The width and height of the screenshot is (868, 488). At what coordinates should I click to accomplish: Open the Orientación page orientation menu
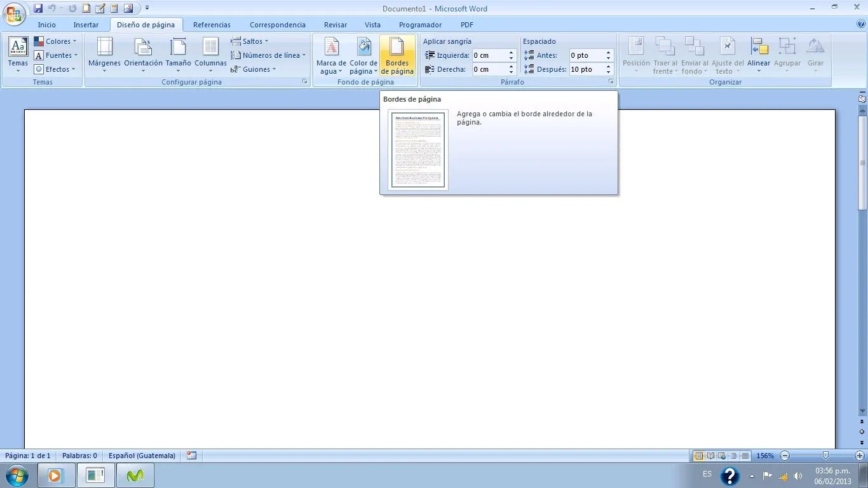pyautogui.click(x=143, y=55)
